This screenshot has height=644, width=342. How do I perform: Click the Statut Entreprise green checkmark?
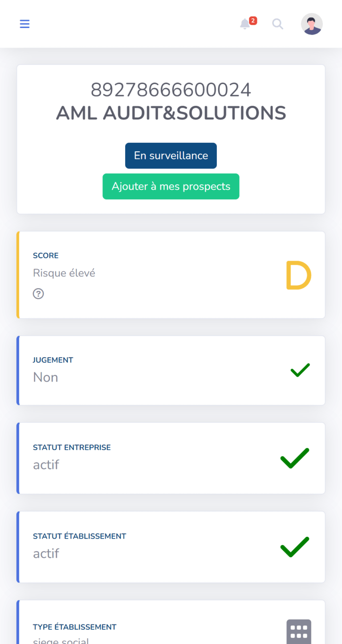[x=295, y=458]
